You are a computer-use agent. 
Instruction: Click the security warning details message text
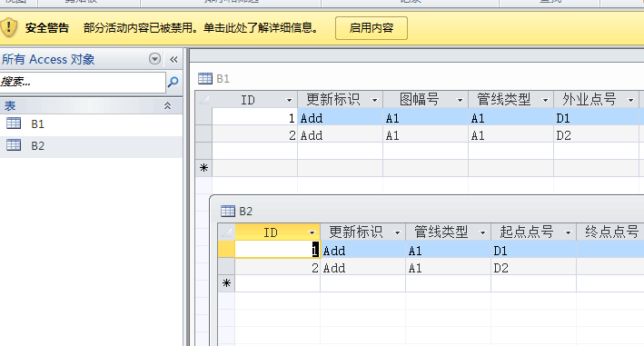click(200, 28)
